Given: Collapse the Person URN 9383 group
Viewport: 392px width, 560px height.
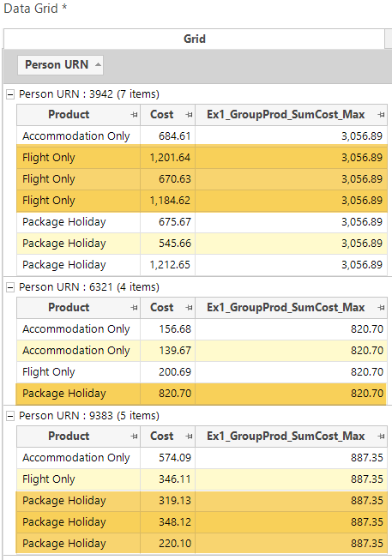Looking at the screenshot, I should click(10, 416).
